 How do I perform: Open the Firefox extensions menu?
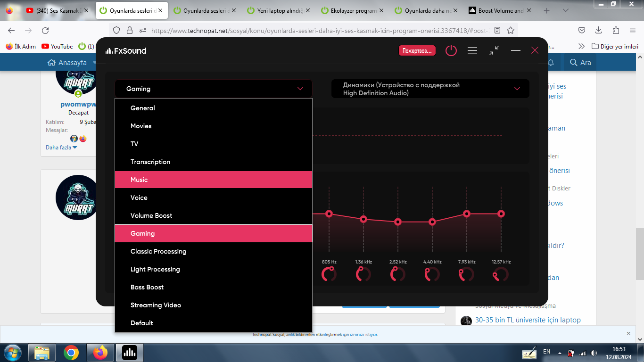[616, 30]
